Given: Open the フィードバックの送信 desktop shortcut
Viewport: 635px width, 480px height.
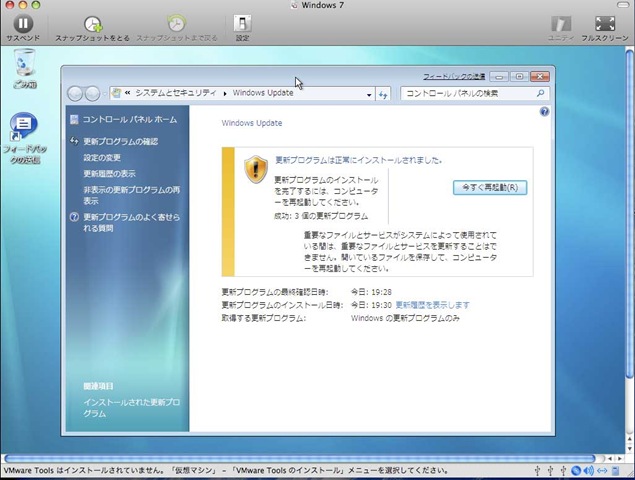Looking at the screenshot, I should point(24,138).
